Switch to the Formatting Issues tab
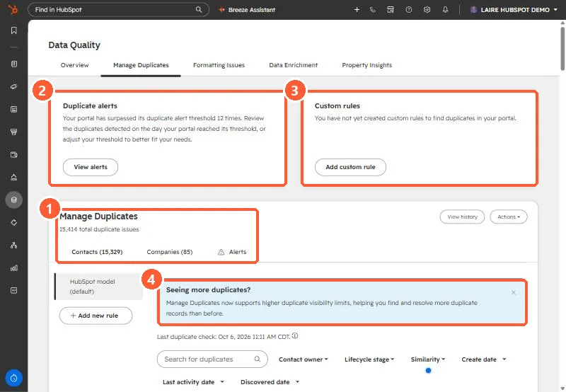The height and width of the screenshot is (392, 566). coord(219,65)
